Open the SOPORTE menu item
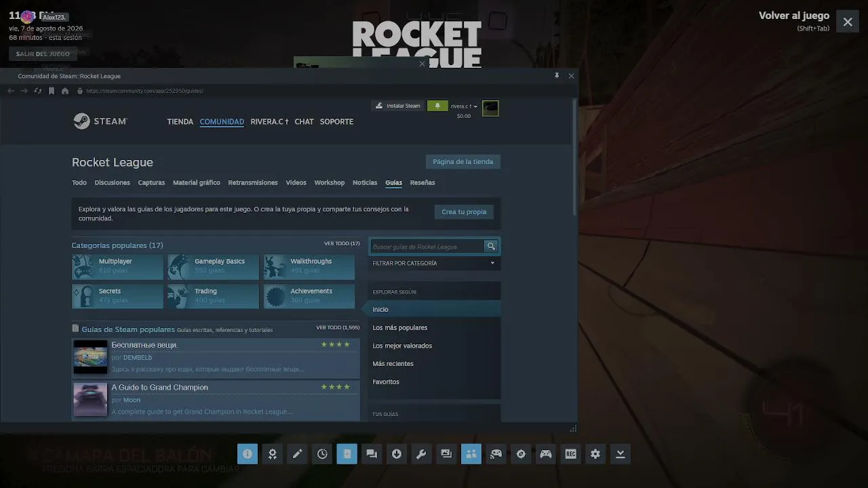The height and width of the screenshot is (488, 868). [x=336, y=122]
